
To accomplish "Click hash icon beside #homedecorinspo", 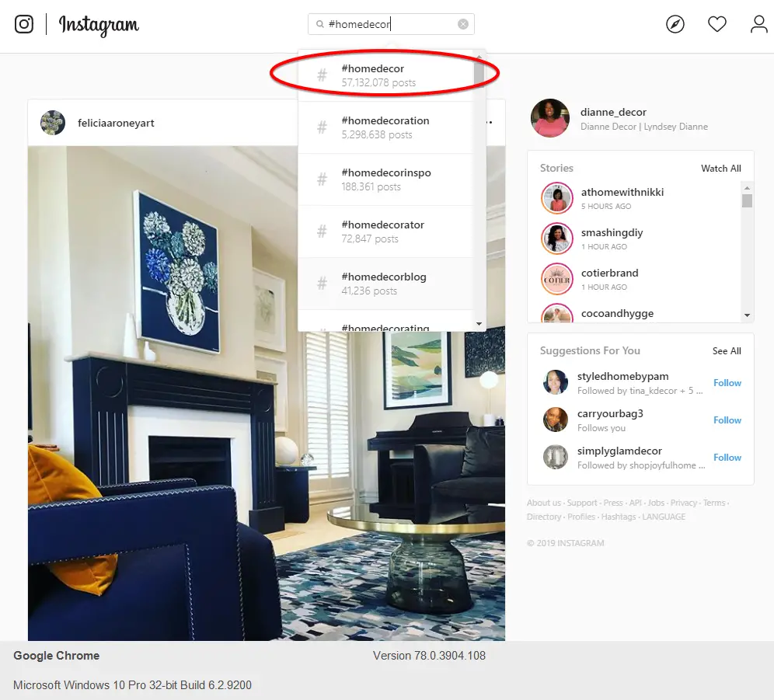I will tap(322, 179).
